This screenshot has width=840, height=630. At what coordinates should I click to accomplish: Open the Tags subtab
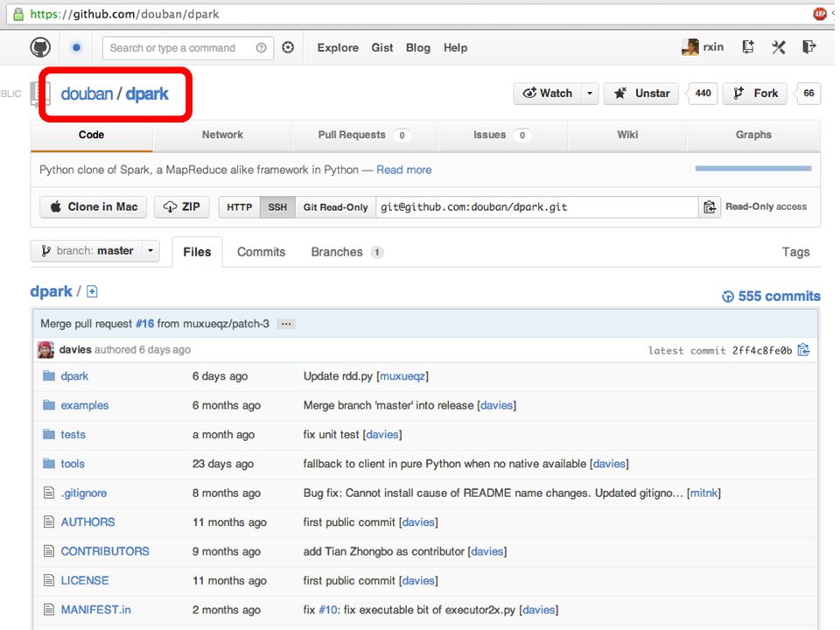tap(795, 252)
